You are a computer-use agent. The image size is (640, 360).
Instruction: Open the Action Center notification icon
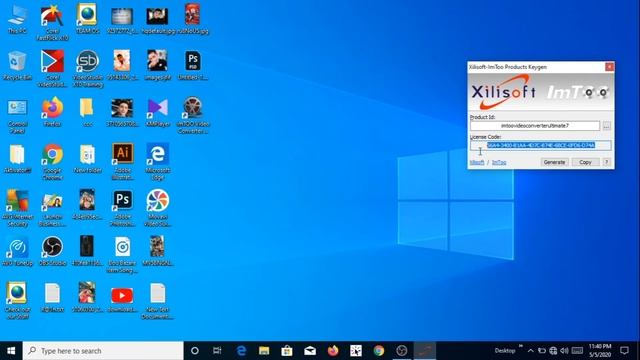(x=624, y=351)
